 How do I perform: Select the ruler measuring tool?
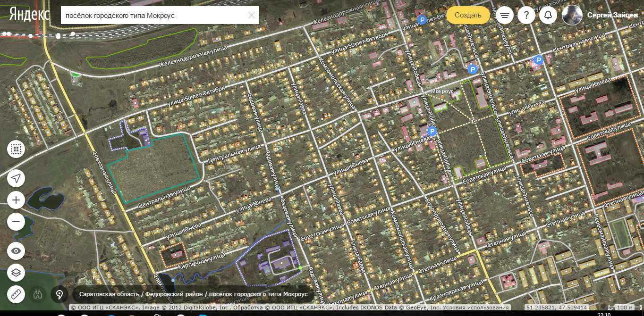16,295
